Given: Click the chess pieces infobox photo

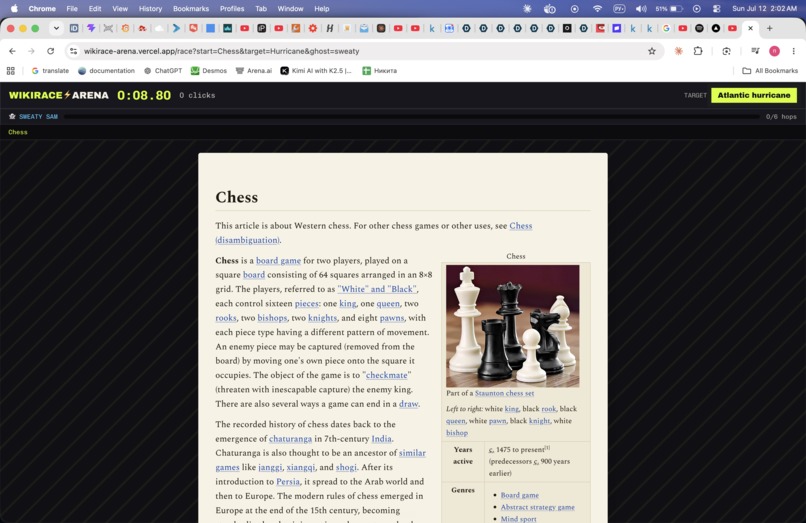Looking at the screenshot, I should (512, 326).
